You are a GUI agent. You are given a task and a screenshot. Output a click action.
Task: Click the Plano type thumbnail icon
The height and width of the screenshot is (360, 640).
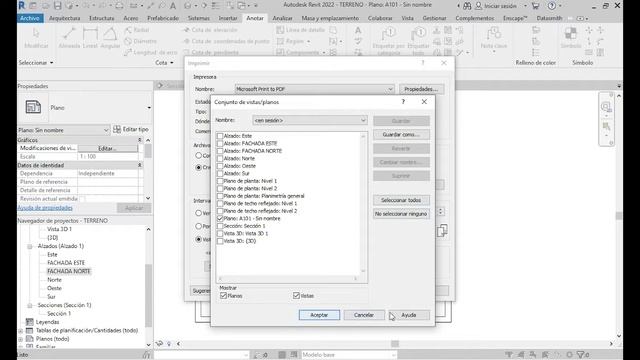click(33, 107)
